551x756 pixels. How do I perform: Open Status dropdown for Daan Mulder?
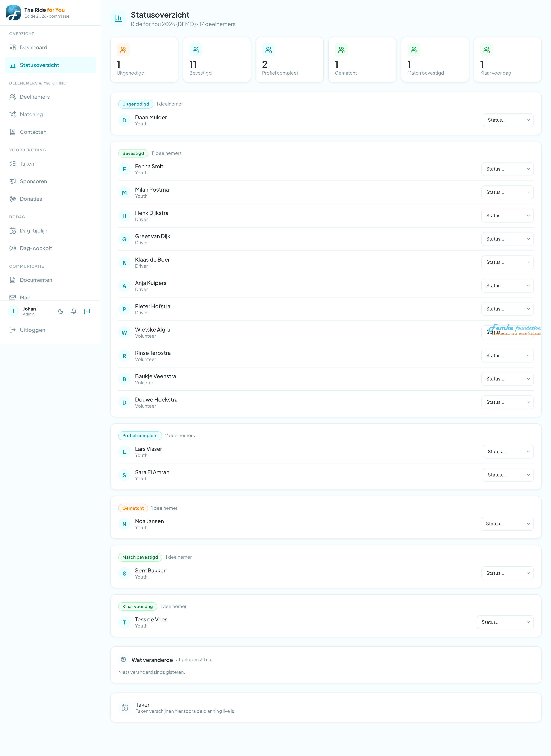(508, 120)
